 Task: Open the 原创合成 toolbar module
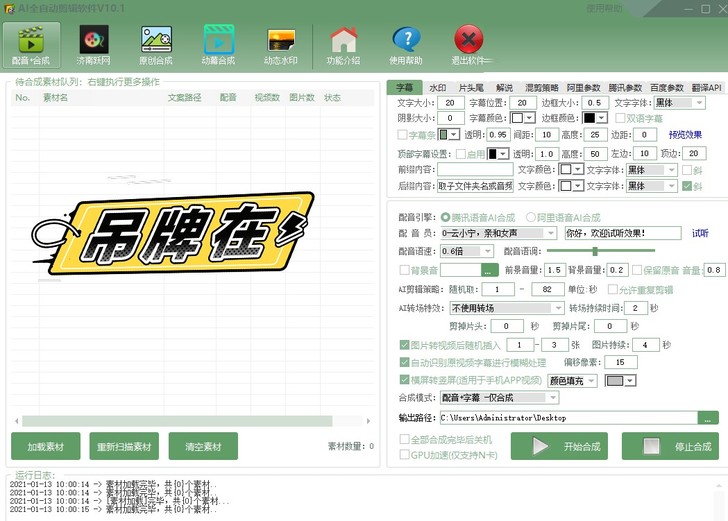(x=156, y=46)
